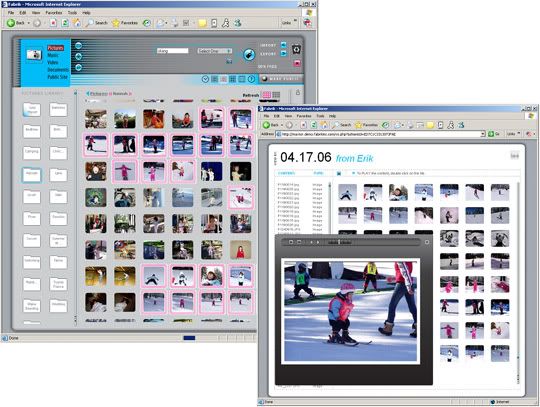
Task: Click the Export arrow icon
Action: [283, 53]
